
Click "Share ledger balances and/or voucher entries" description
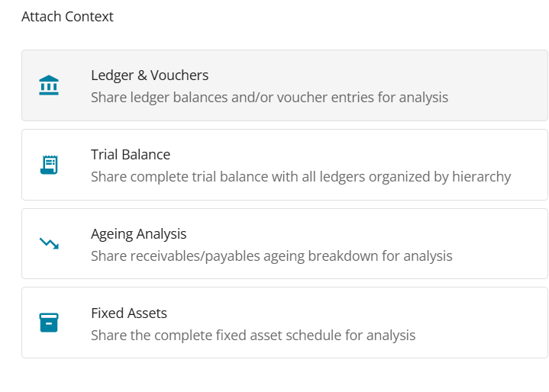tap(270, 98)
